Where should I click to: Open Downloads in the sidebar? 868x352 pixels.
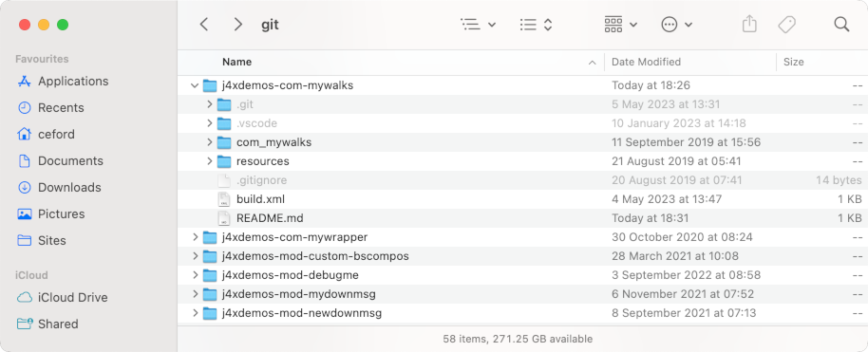click(x=69, y=188)
